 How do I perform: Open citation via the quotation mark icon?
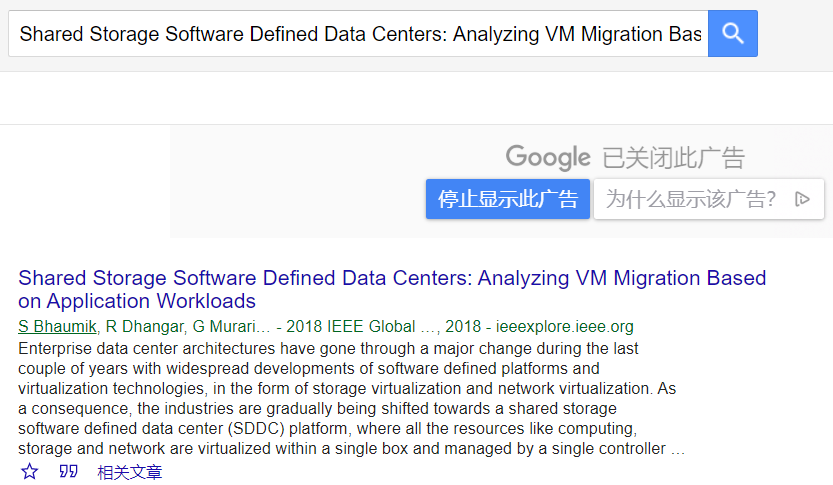(x=68, y=471)
